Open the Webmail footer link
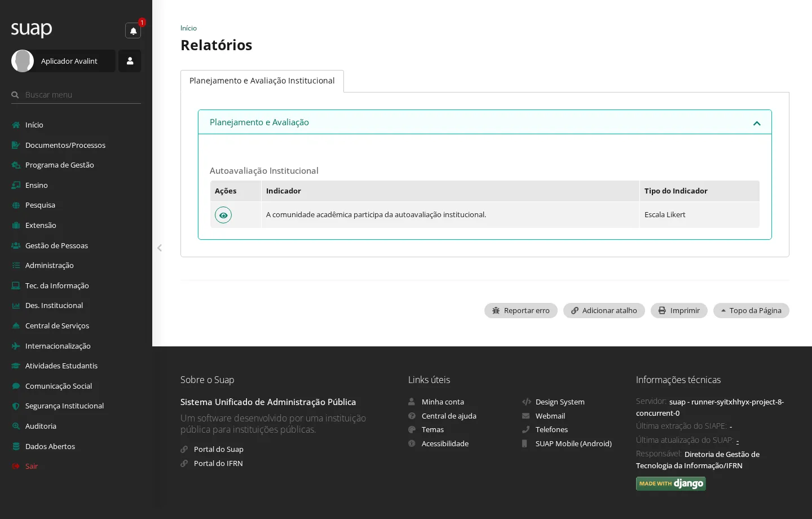 [x=550, y=416]
